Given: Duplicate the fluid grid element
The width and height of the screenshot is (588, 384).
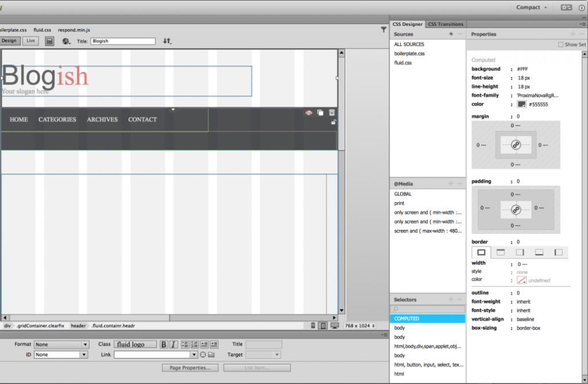Looking at the screenshot, I should coord(320,113).
